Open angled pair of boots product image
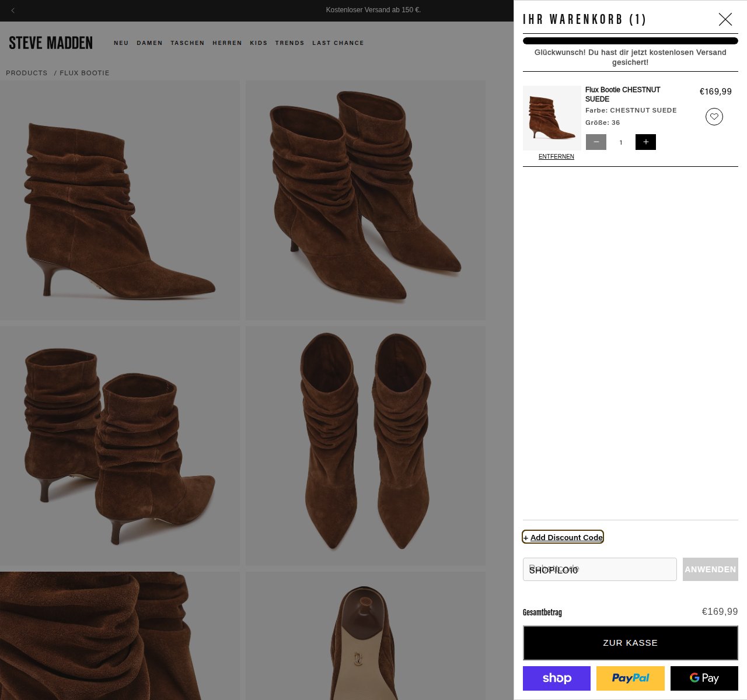This screenshot has width=747, height=700. [x=365, y=200]
